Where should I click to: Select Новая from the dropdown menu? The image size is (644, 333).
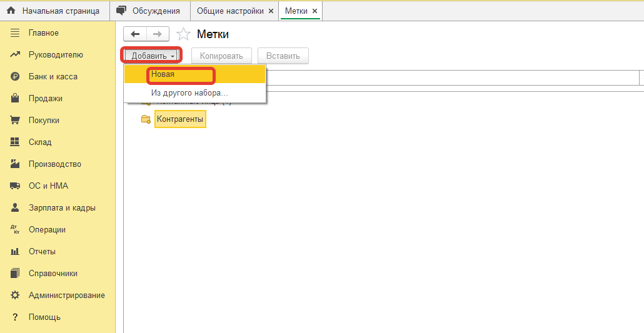pos(163,74)
